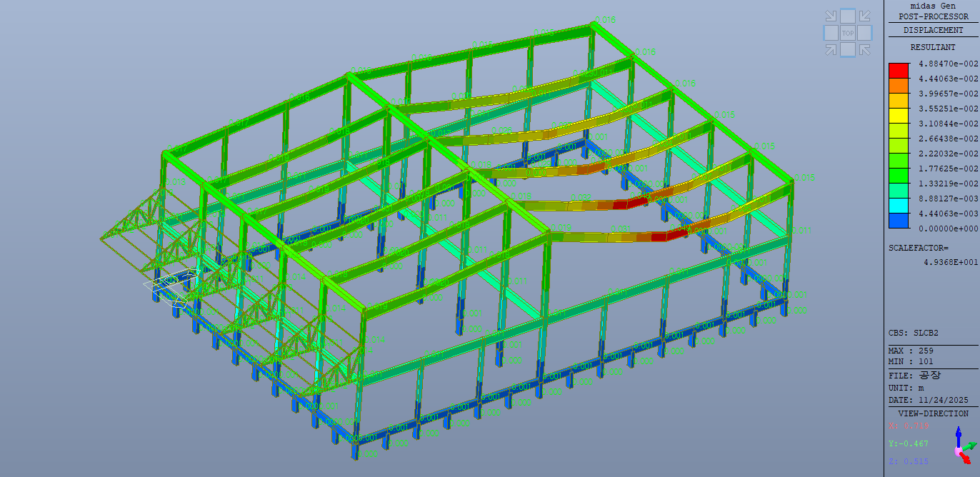Screen dimensions: 980x477
Task: Click the DISPLACEMENT legend heading
Action: (933, 31)
